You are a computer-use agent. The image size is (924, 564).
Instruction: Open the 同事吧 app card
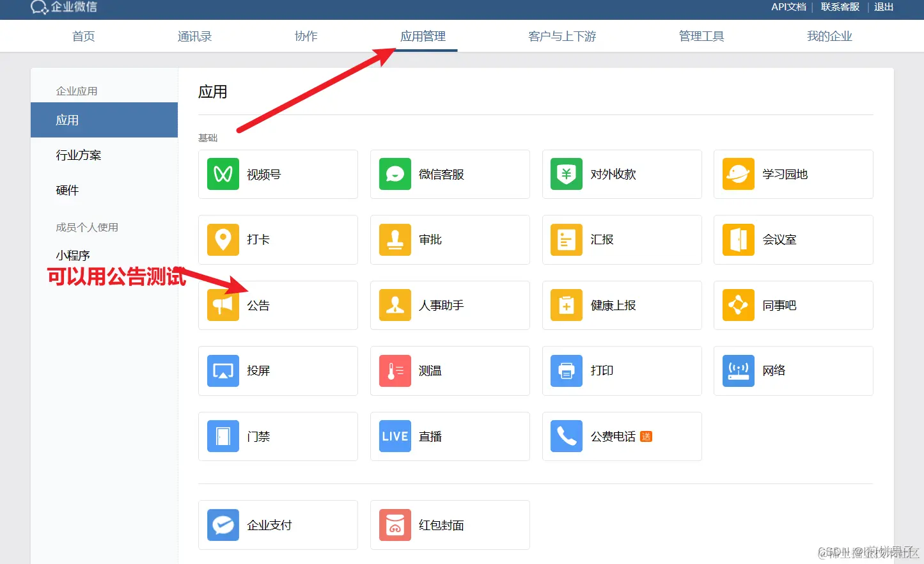tap(793, 305)
